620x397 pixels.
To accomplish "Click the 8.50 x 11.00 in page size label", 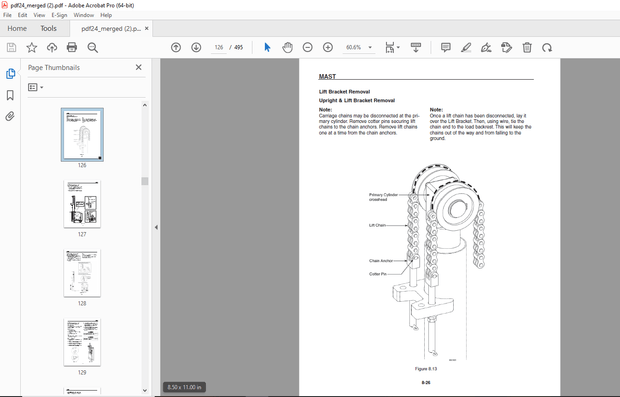I will point(184,387).
